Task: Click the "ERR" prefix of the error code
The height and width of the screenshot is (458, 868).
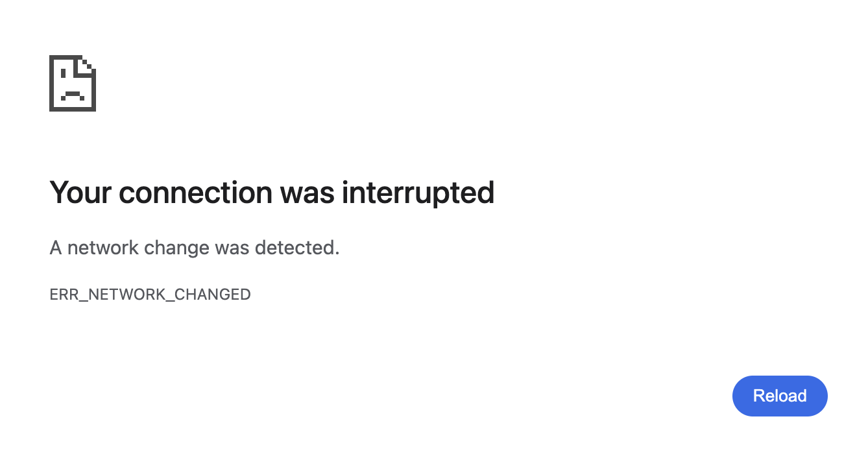Action: coord(64,295)
